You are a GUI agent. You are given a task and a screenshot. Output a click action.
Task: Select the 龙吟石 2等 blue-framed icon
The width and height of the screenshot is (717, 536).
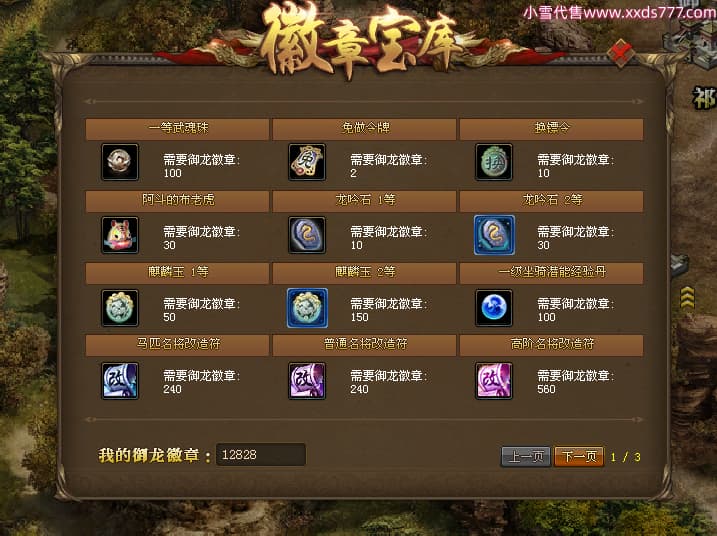(x=494, y=235)
